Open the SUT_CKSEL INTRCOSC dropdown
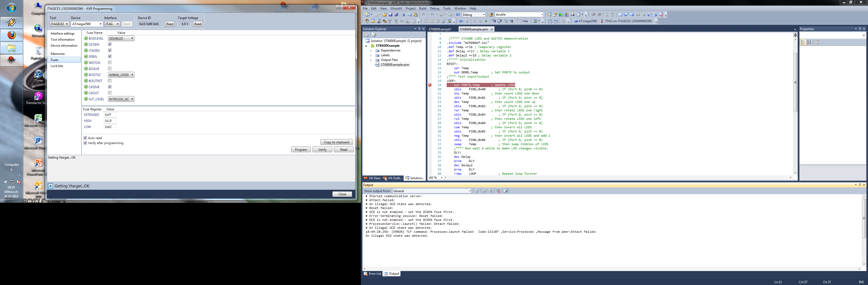Screen dimensions: 868x285 [121, 99]
